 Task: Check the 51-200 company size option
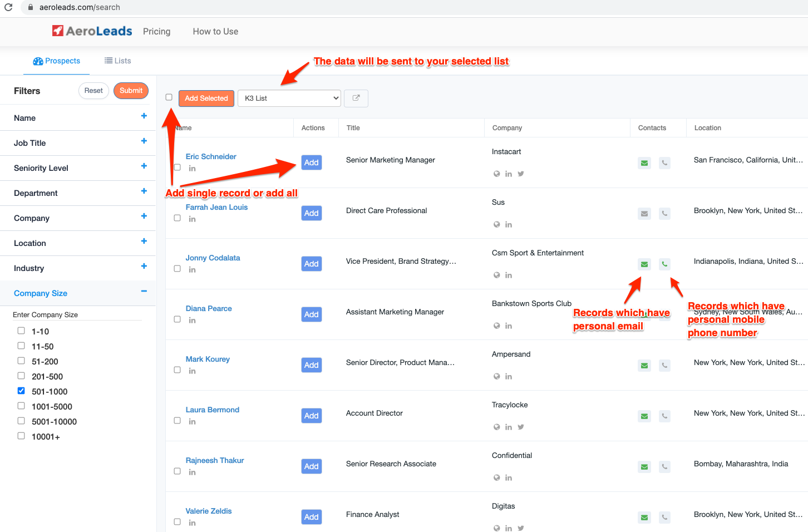(21, 361)
